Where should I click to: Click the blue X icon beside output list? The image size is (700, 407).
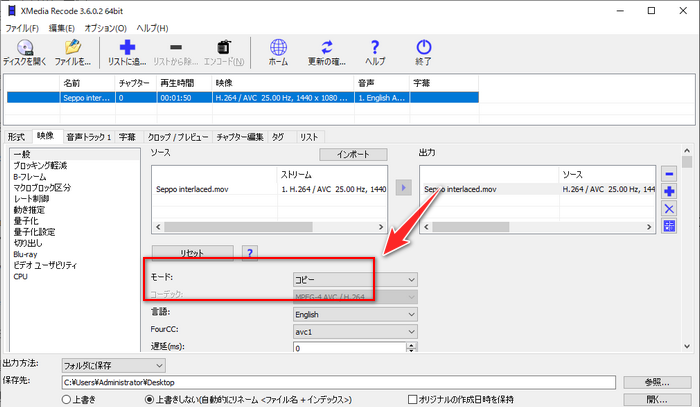(670, 208)
